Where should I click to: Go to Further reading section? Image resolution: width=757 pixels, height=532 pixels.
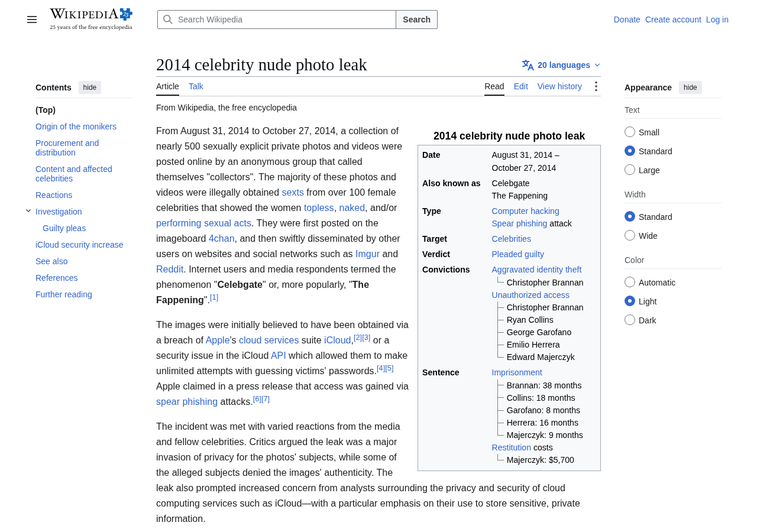[x=64, y=294]
